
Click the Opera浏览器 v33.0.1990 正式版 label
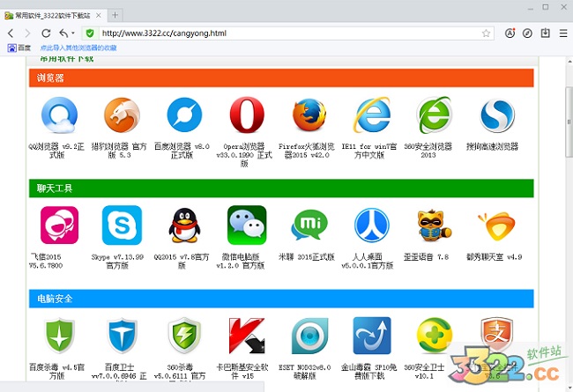click(244, 155)
